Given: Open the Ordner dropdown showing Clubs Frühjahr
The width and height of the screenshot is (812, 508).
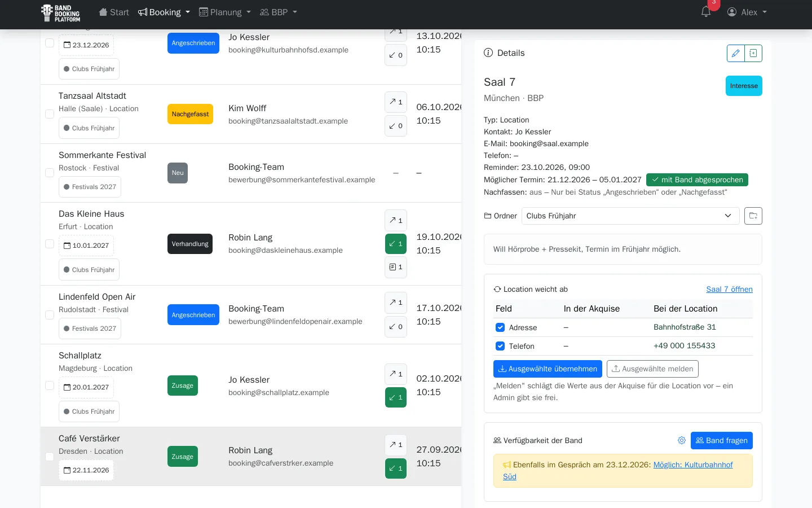Looking at the screenshot, I should pyautogui.click(x=630, y=216).
